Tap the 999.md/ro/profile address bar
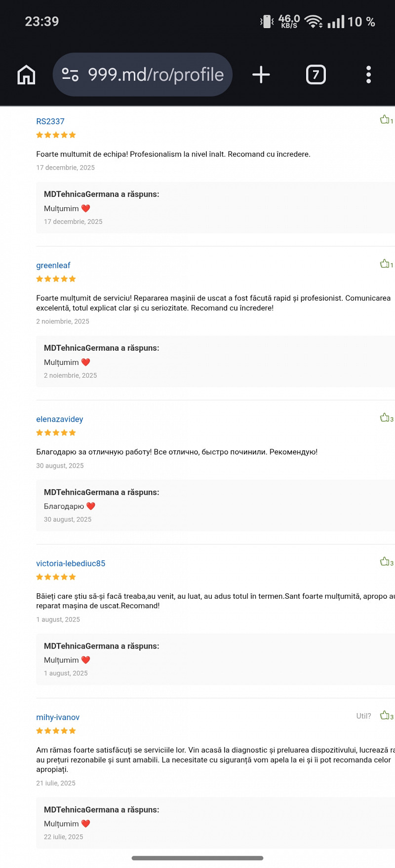 156,75
